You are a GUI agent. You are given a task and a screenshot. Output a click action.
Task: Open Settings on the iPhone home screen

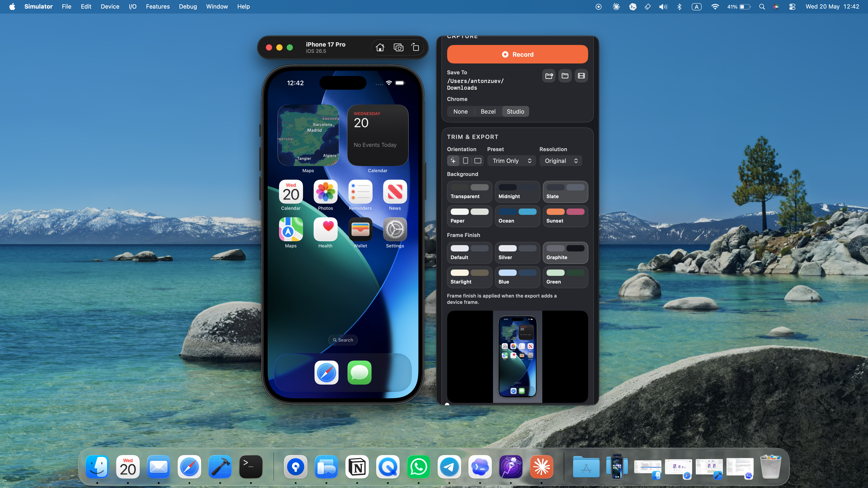click(395, 229)
